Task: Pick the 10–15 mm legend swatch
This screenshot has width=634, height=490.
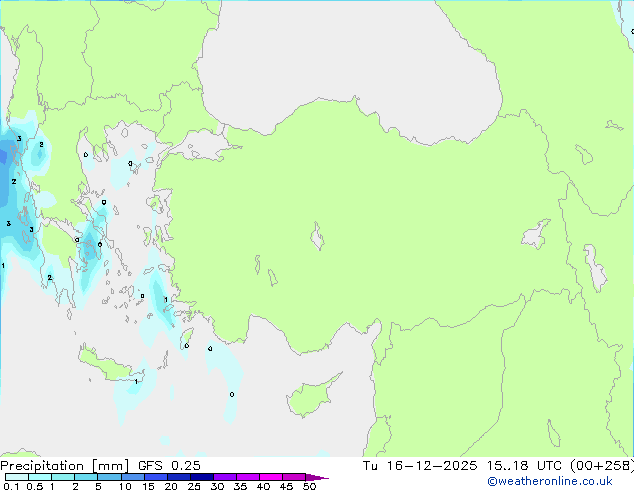Action: click(133, 477)
